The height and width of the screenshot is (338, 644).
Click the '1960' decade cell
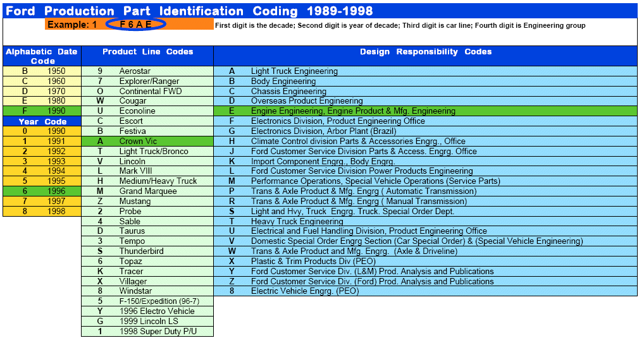[x=56, y=81]
